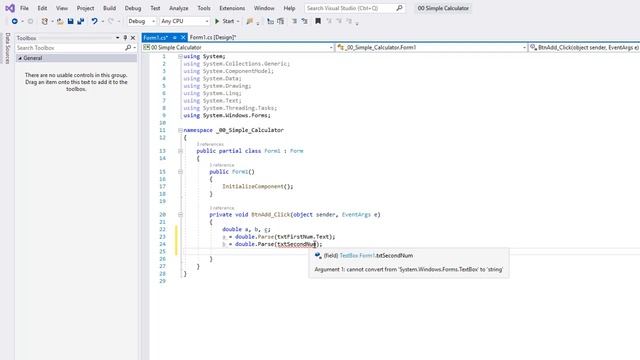640x360 pixels.
Task: Click the TextBox link in the tooltip
Action: [349, 256]
